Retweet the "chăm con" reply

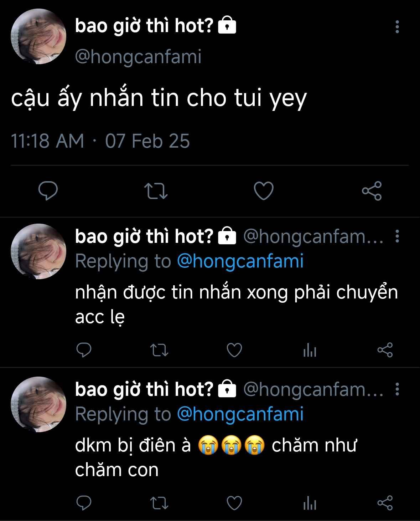(x=159, y=503)
